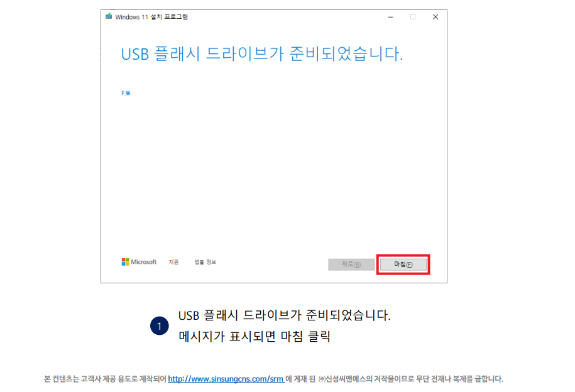Click the heading 'USB 플래시 드라이브가 준비되었습니다.'

(x=262, y=54)
